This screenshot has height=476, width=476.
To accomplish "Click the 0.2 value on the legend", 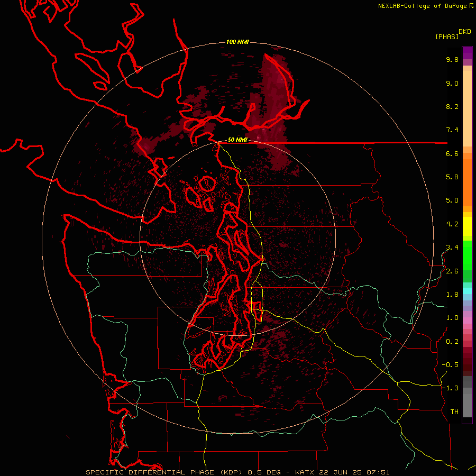I will pos(452,342).
